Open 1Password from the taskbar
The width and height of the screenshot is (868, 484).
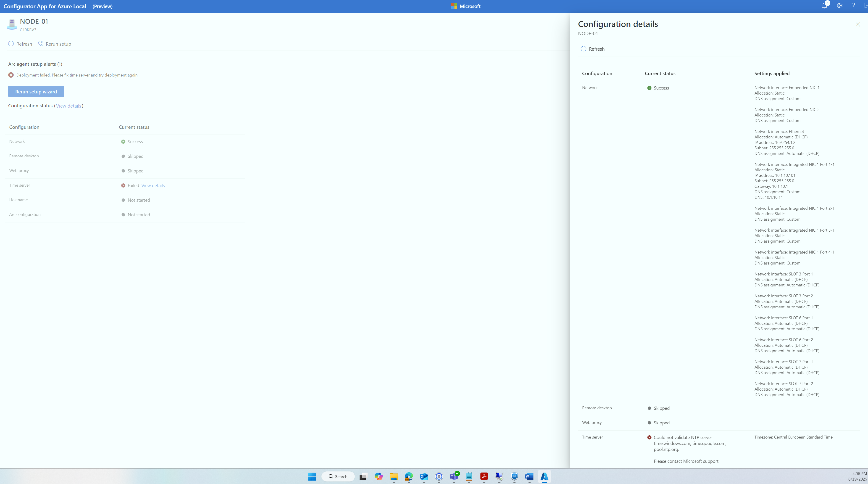(439, 476)
